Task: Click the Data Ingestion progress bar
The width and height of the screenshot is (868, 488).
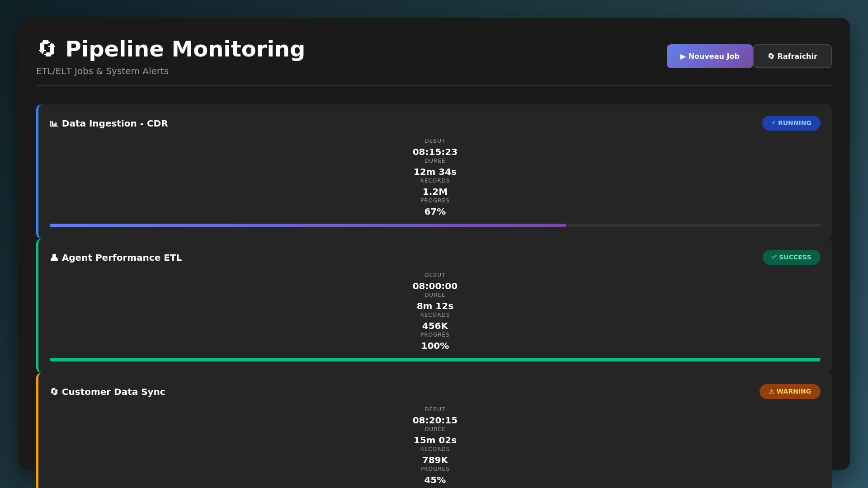Action: pyautogui.click(x=307, y=225)
